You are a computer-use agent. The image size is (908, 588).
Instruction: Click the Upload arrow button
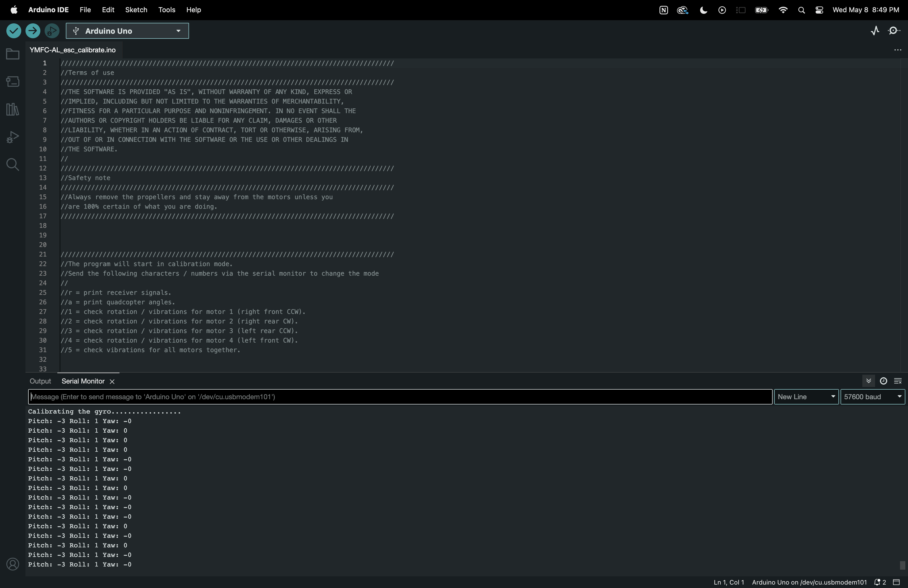point(33,31)
